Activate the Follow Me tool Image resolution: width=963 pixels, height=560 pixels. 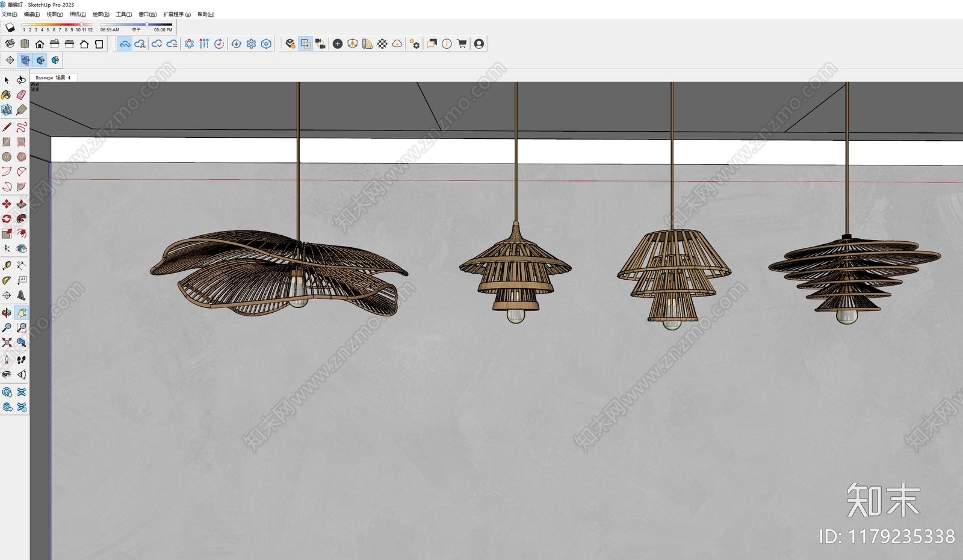[21, 218]
